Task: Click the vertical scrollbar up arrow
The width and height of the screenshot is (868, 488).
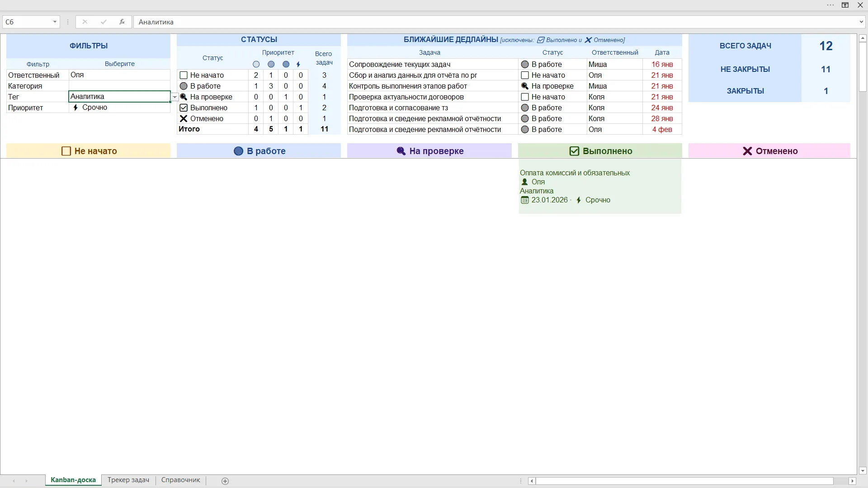Action: pyautogui.click(x=862, y=38)
